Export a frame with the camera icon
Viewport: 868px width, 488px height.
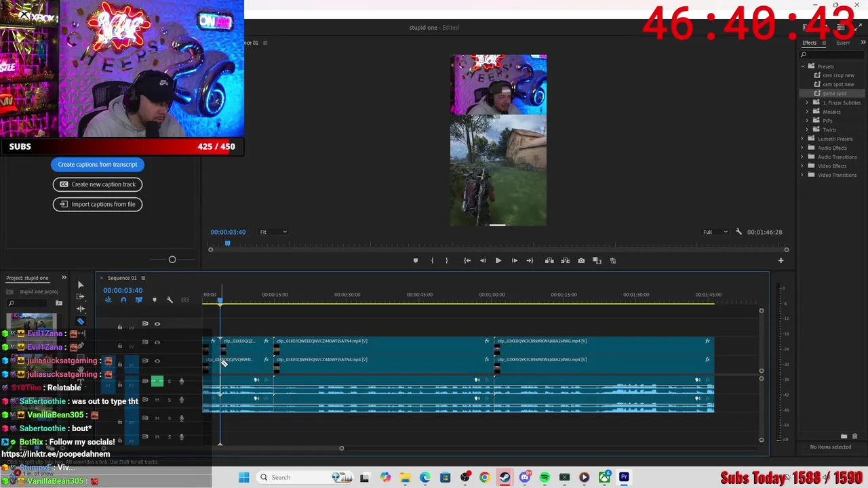click(x=581, y=260)
